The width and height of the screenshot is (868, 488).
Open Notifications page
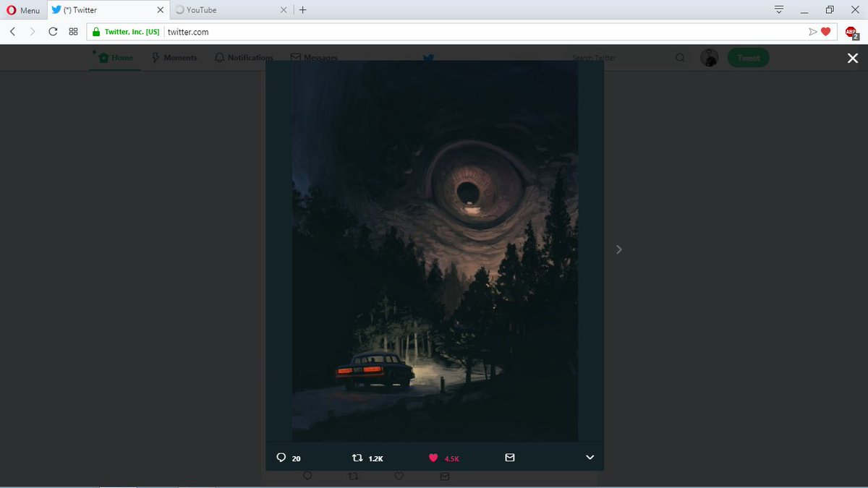point(244,58)
